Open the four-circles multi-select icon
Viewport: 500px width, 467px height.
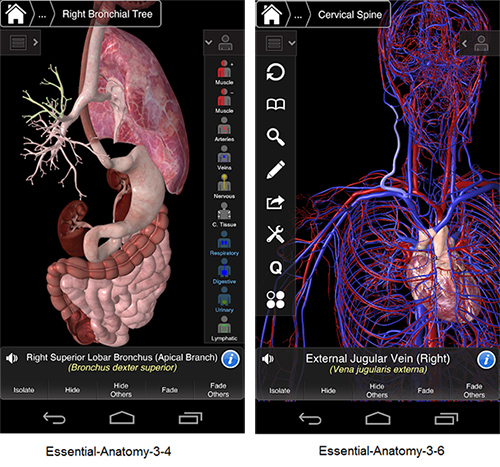point(275,299)
